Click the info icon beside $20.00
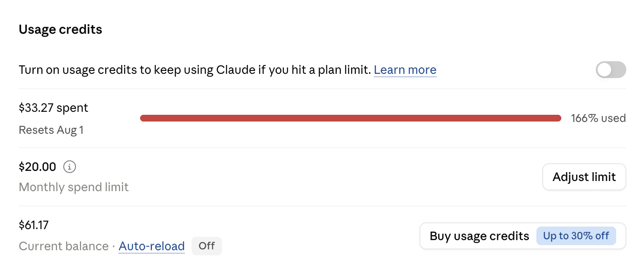Viewport: 644px width, 265px height. click(70, 167)
